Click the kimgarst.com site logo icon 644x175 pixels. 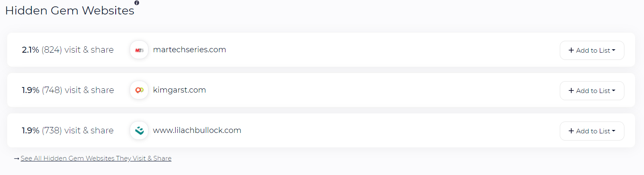pos(139,90)
